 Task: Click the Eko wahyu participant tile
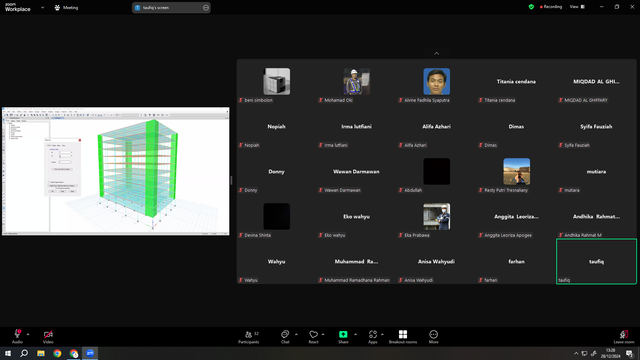pos(356,216)
